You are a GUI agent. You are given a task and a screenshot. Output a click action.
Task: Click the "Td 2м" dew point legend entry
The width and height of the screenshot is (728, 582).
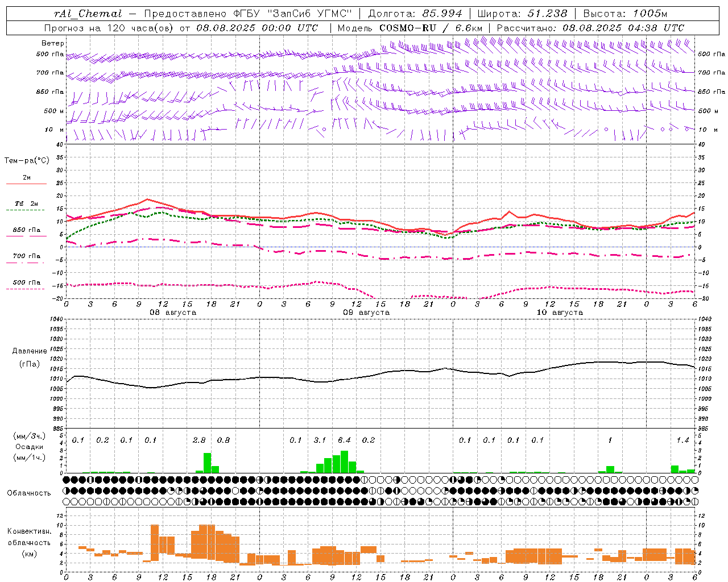coord(26,203)
